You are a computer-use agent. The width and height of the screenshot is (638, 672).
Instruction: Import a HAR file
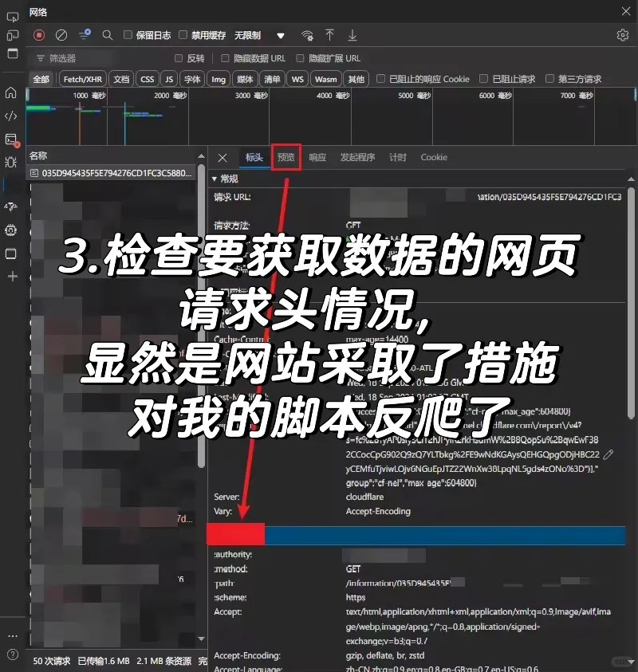coord(329,35)
